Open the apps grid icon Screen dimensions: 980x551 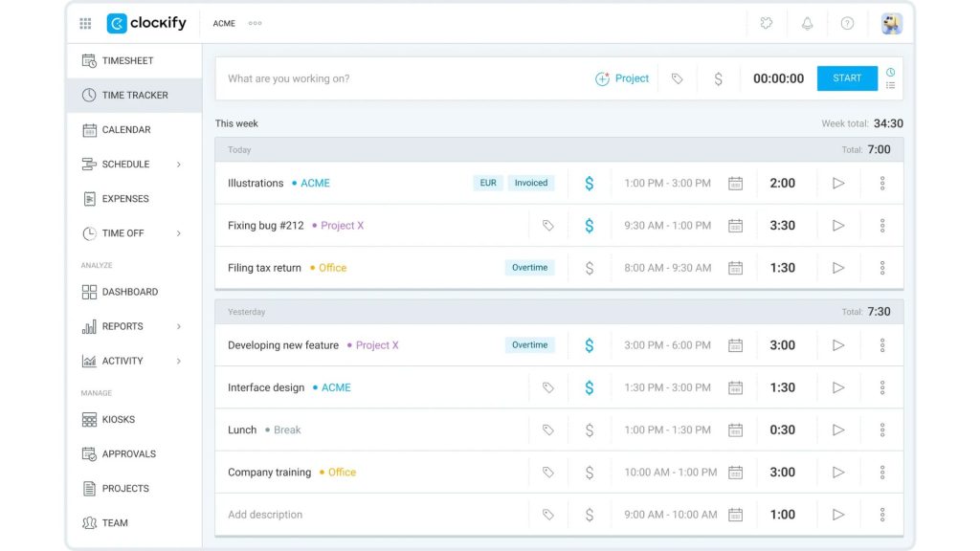[85, 24]
